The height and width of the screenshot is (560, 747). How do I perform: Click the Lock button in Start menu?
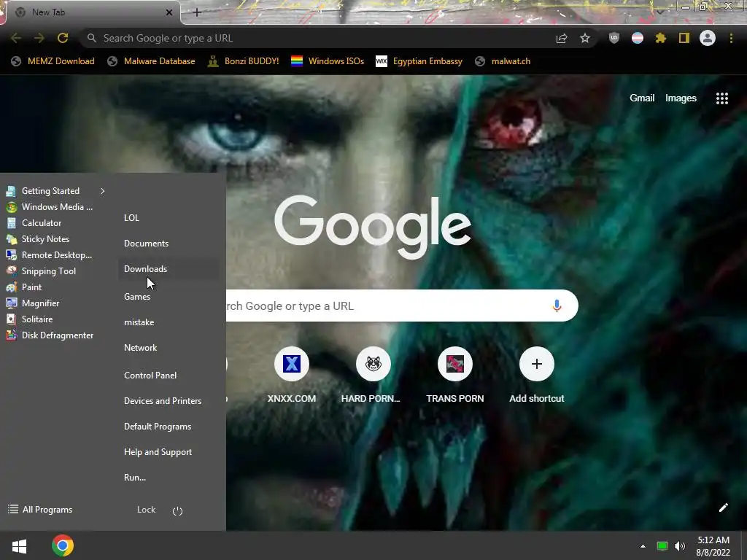tap(146, 510)
